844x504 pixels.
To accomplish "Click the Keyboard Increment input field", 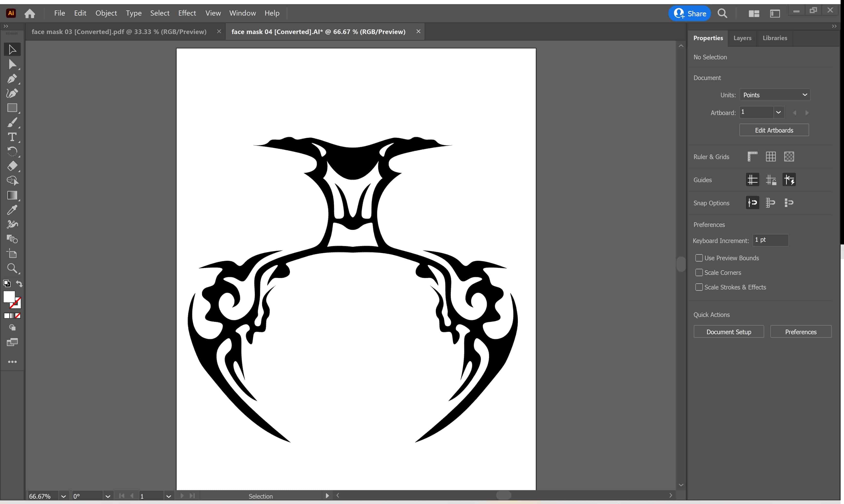I will [770, 240].
